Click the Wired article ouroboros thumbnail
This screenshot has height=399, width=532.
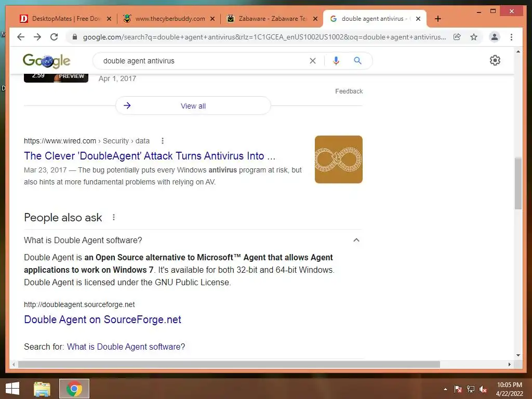click(339, 159)
